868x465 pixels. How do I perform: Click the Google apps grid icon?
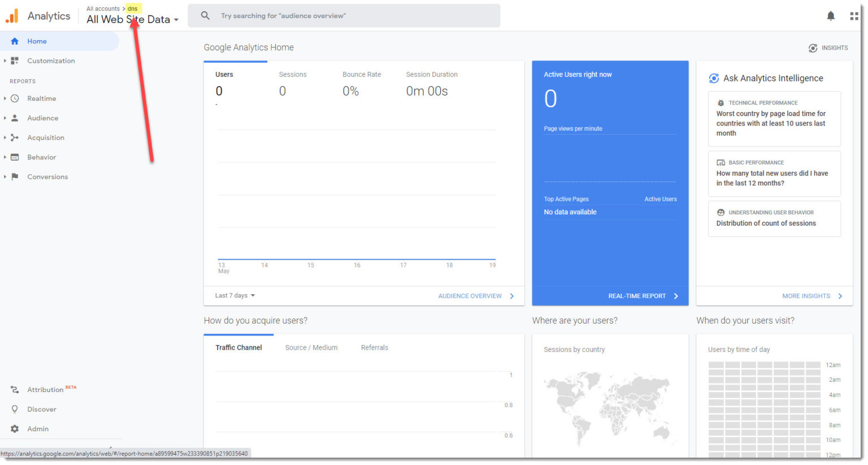[x=854, y=15]
